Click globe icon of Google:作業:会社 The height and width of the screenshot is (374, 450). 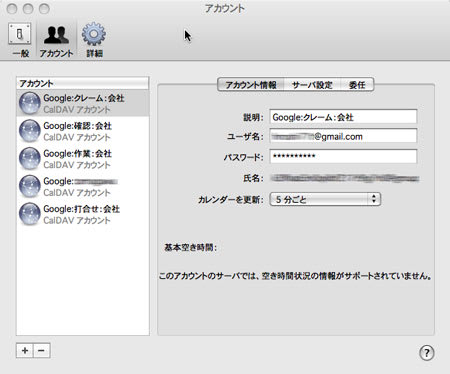(30, 159)
